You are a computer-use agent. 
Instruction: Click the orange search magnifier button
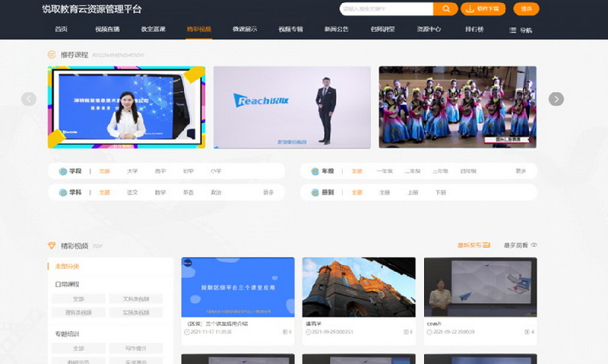445,9
